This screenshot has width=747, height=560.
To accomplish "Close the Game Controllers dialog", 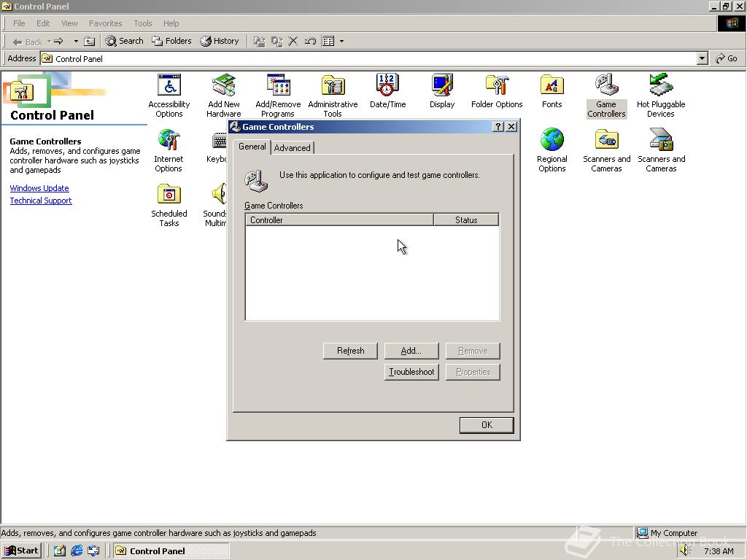I will (511, 127).
